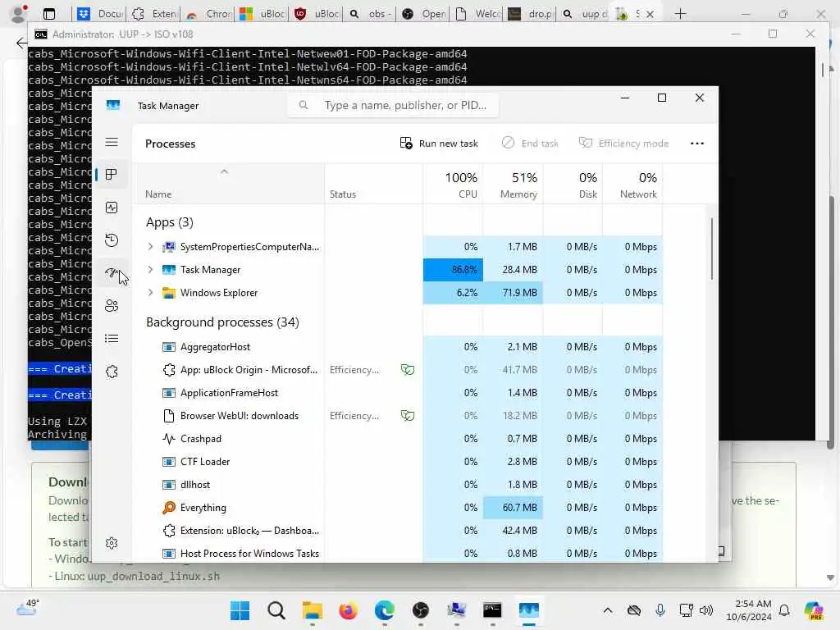Sort processes by Disk column
840x630 pixels.
point(573,185)
